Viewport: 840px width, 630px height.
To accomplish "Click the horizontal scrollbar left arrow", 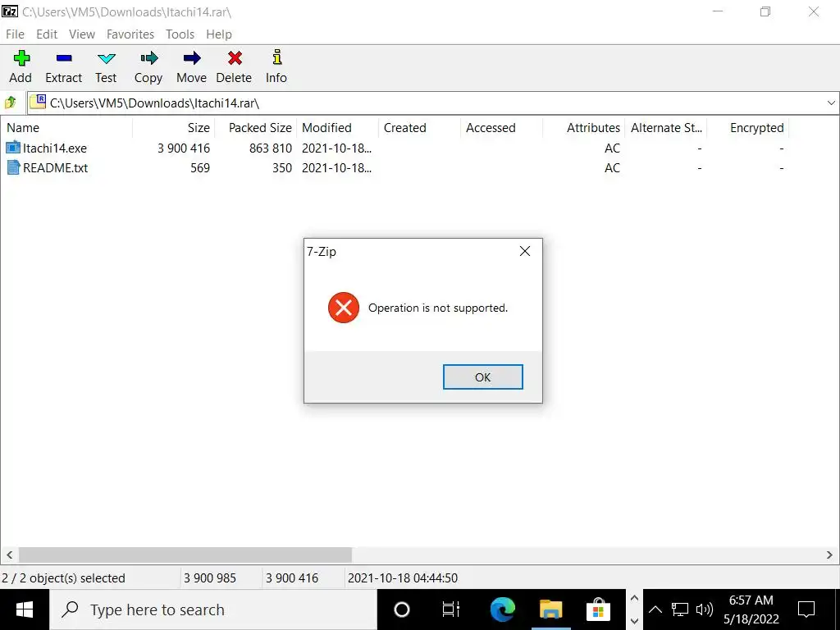I will (x=9, y=555).
